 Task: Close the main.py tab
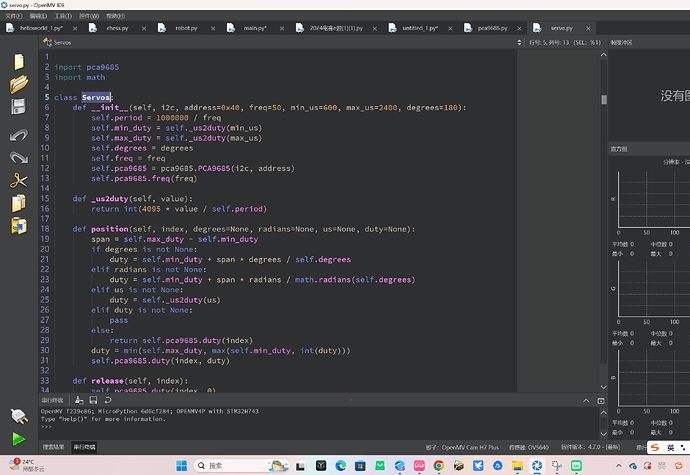(x=282, y=28)
